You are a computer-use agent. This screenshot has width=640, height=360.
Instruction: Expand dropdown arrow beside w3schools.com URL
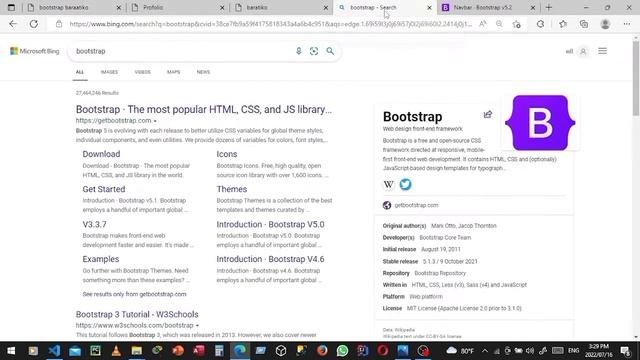pyautogui.click(x=197, y=326)
